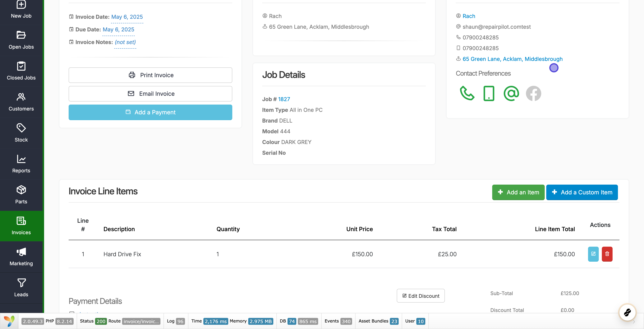Go to Marketing in sidebar

(21, 257)
